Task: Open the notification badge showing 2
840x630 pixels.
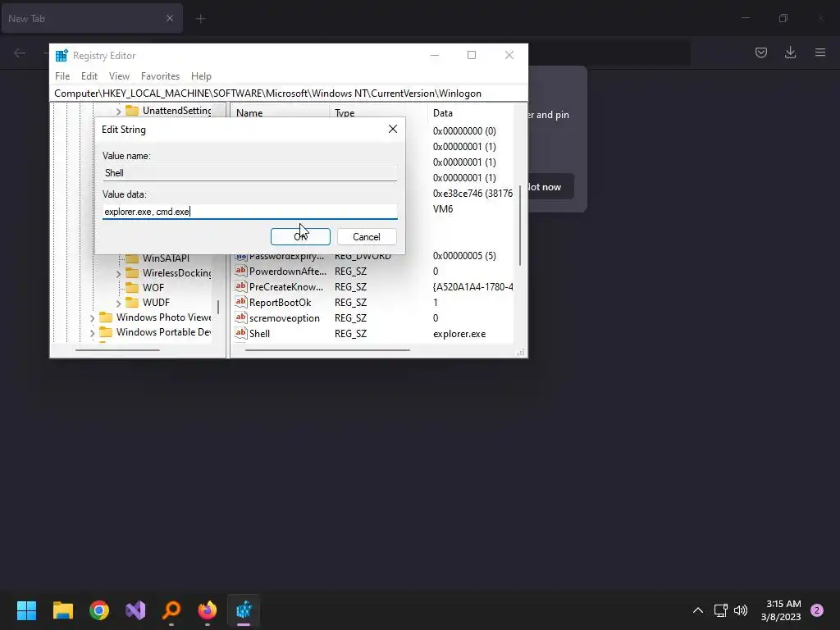Action: coord(817,610)
